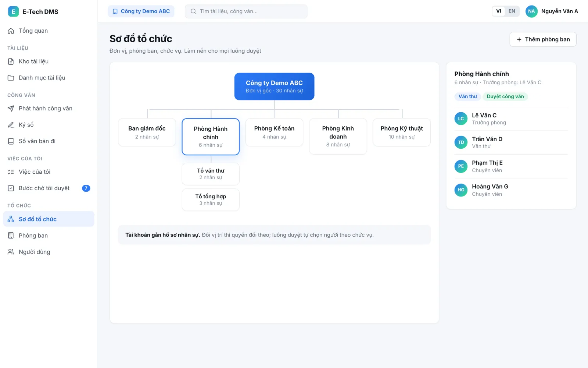Image resolution: width=588 pixels, height=368 pixels.
Task: Open Việc của tôi menu item
Action: tap(49, 172)
